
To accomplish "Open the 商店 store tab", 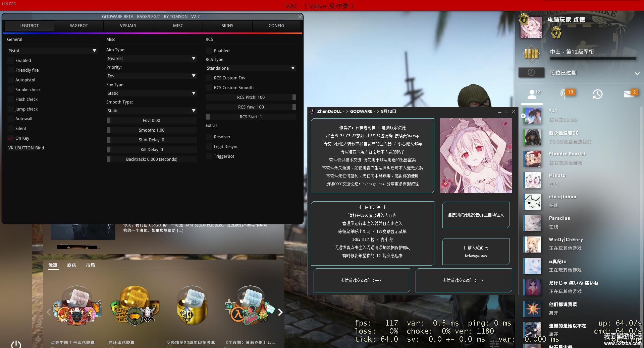I will pos(71,265).
